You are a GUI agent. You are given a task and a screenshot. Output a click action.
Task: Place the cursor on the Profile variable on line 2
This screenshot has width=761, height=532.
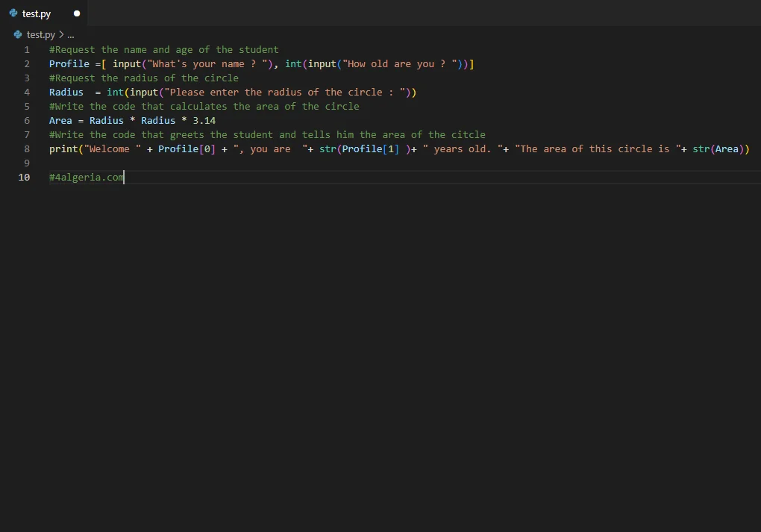coord(69,64)
